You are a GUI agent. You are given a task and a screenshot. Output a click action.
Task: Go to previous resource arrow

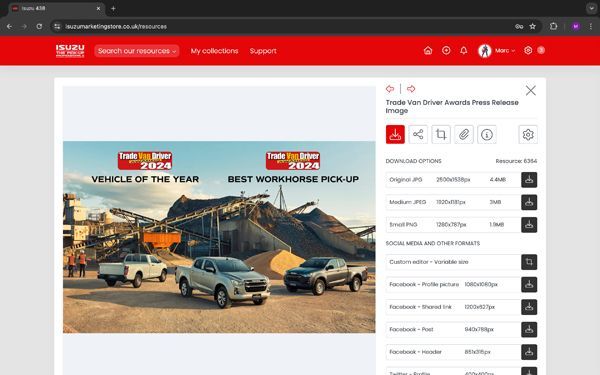click(390, 89)
